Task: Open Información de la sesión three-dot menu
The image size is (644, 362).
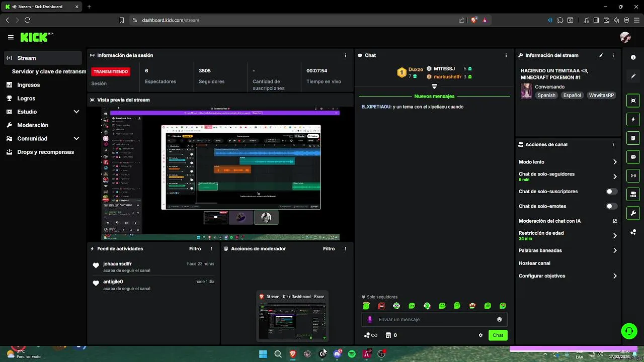Action: (345, 55)
